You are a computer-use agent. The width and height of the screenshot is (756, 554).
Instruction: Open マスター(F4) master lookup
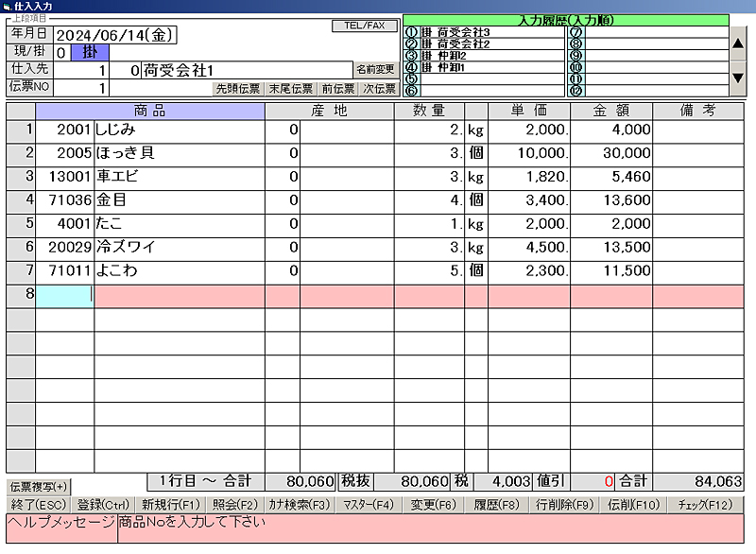point(368,505)
